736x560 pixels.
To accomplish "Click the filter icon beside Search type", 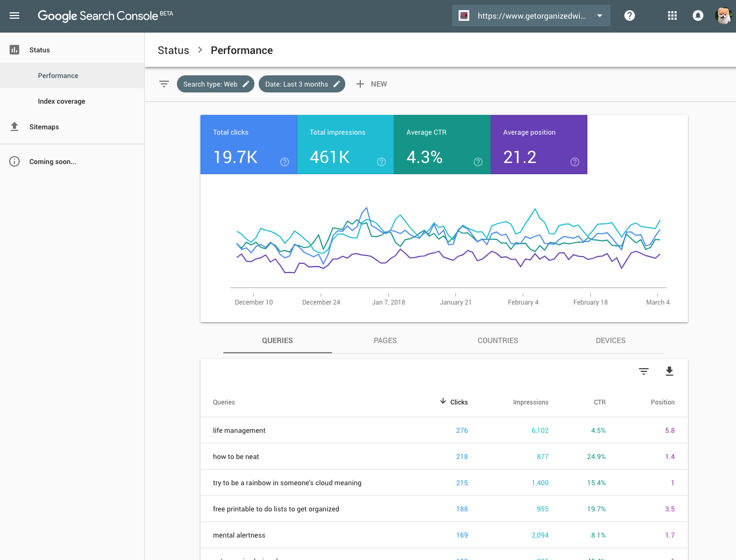I will tap(164, 84).
